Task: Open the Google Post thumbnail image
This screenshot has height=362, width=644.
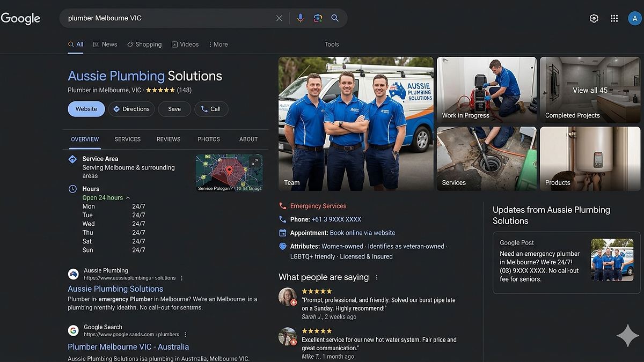Action: pyautogui.click(x=612, y=260)
